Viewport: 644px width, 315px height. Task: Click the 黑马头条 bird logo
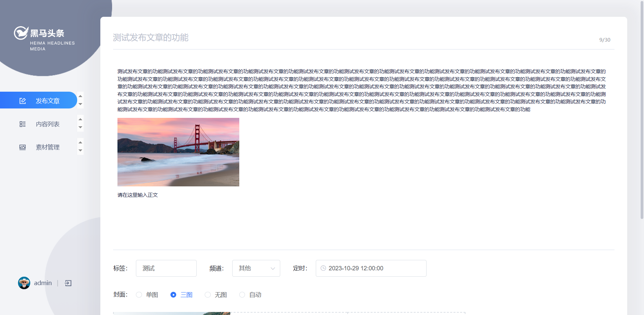(x=21, y=33)
